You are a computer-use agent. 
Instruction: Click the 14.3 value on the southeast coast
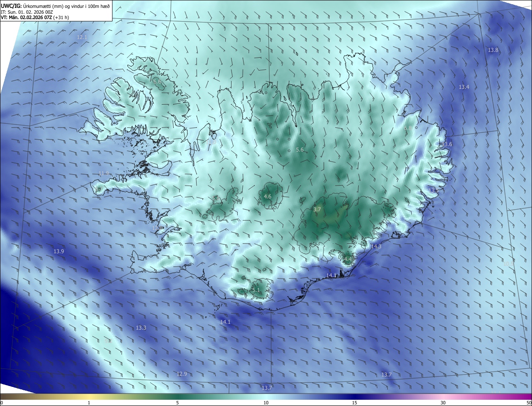pyautogui.click(x=376, y=247)
